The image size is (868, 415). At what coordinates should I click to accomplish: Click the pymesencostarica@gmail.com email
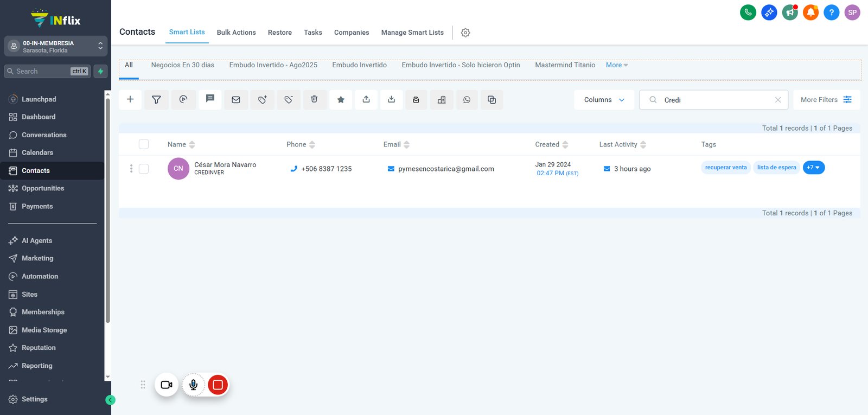(446, 169)
